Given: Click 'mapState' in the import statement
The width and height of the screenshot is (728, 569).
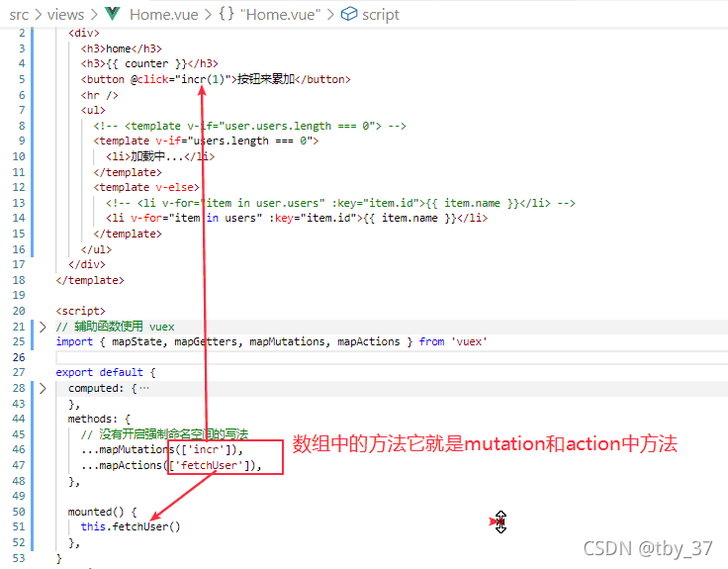Looking at the screenshot, I should [136, 341].
